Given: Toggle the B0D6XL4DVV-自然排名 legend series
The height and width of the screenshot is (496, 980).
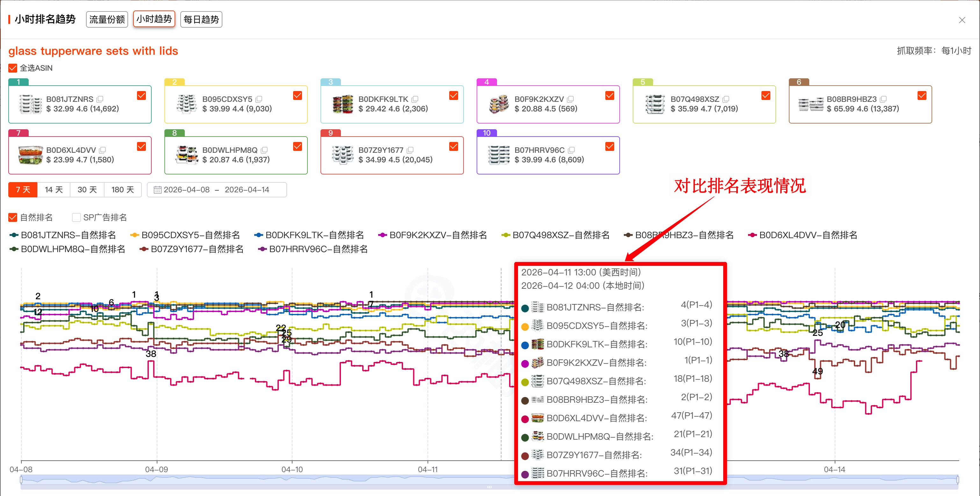Looking at the screenshot, I should (803, 235).
